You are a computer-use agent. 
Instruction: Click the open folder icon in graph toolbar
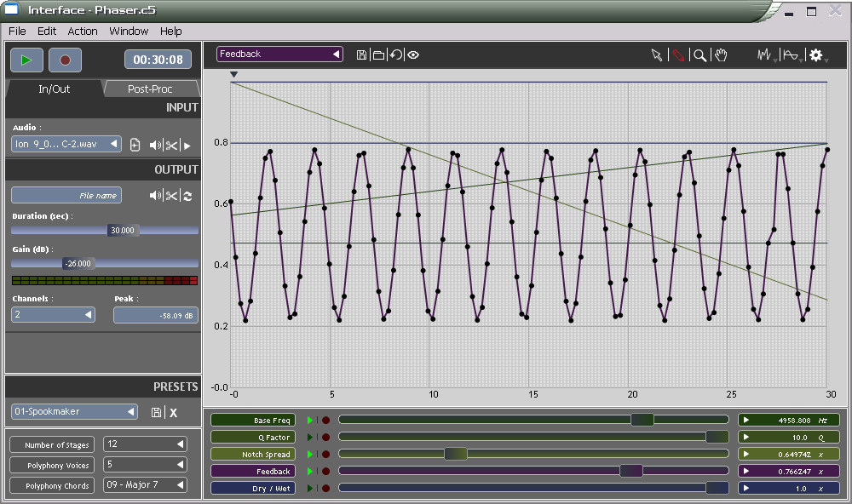[x=379, y=54]
